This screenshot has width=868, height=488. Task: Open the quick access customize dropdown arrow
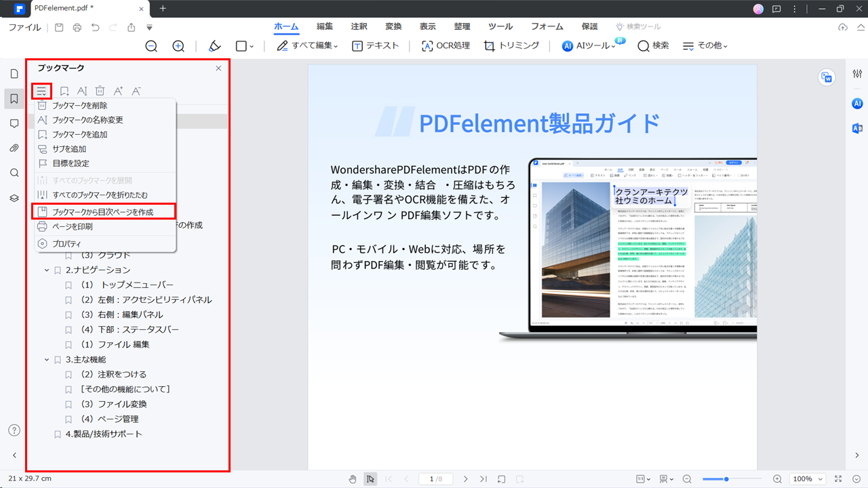click(x=149, y=28)
